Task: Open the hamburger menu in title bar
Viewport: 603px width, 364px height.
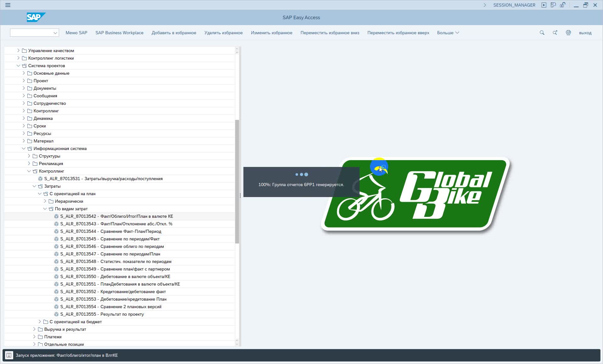Action: coord(8,5)
